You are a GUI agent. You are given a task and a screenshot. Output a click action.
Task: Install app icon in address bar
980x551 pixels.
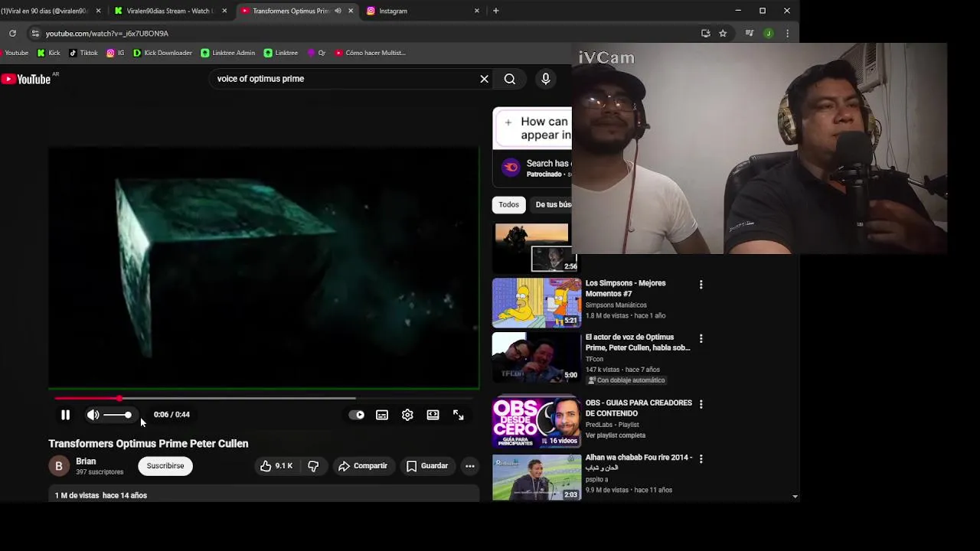click(x=706, y=34)
